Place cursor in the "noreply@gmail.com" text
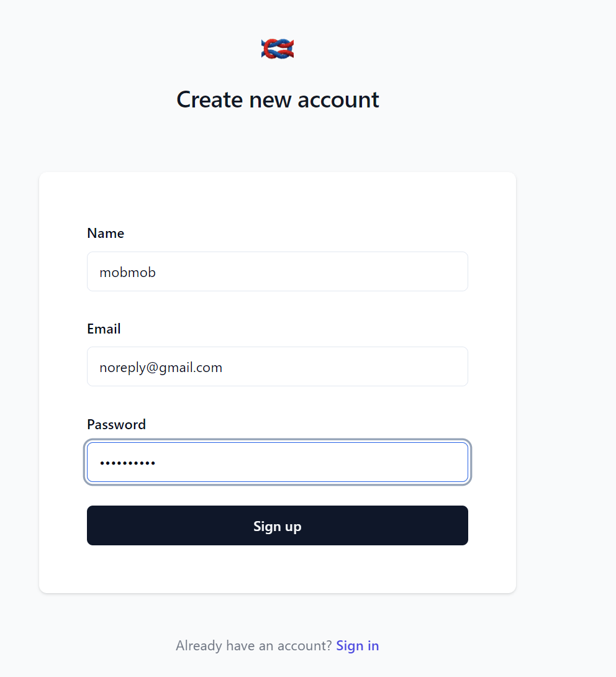Viewport: 616px width, 677px height. point(161,368)
